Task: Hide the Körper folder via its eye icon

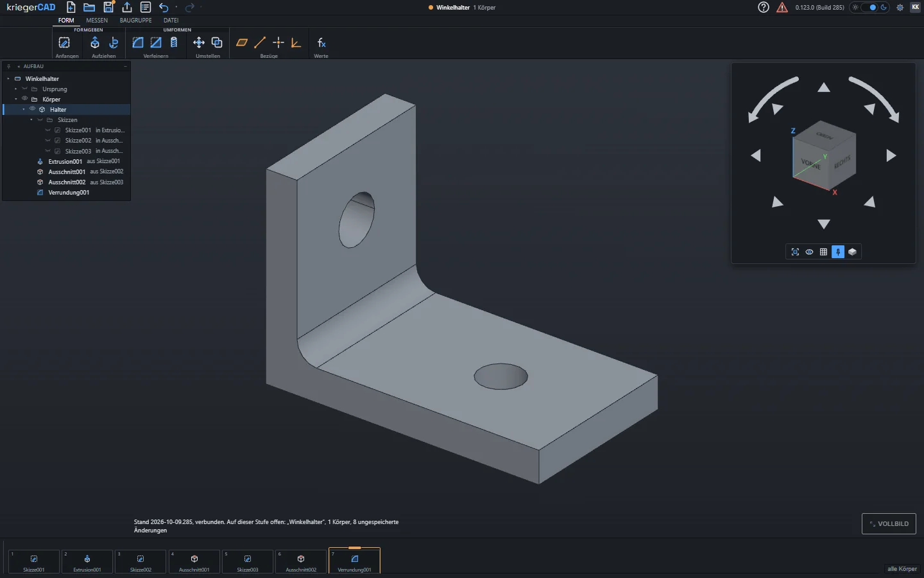Action: click(x=25, y=99)
